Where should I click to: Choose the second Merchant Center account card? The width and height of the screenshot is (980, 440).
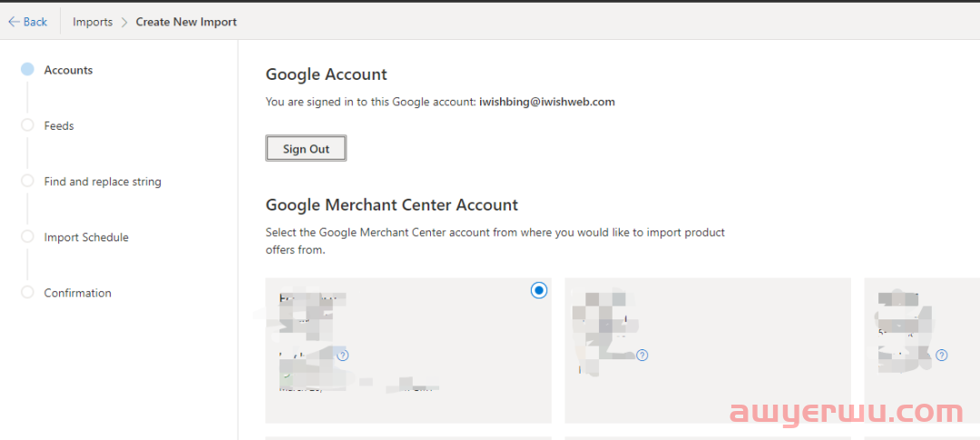coord(708,350)
